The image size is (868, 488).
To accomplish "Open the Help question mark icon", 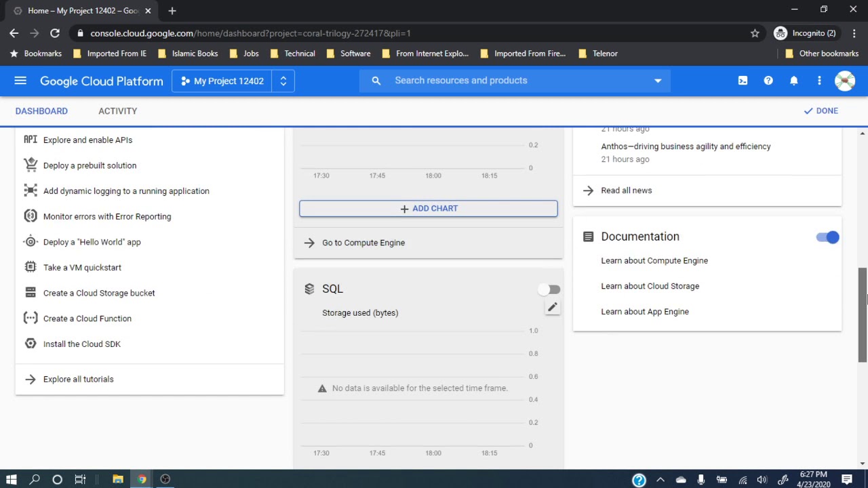I will (768, 81).
